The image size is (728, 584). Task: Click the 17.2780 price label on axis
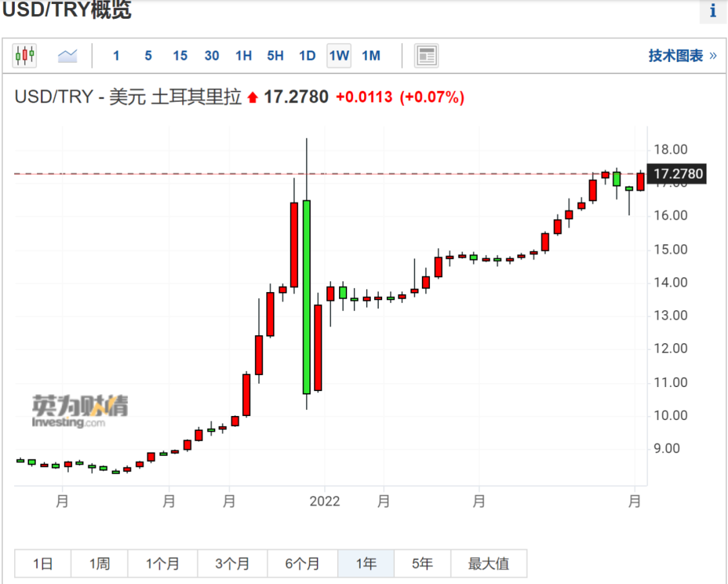click(x=677, y=174)
